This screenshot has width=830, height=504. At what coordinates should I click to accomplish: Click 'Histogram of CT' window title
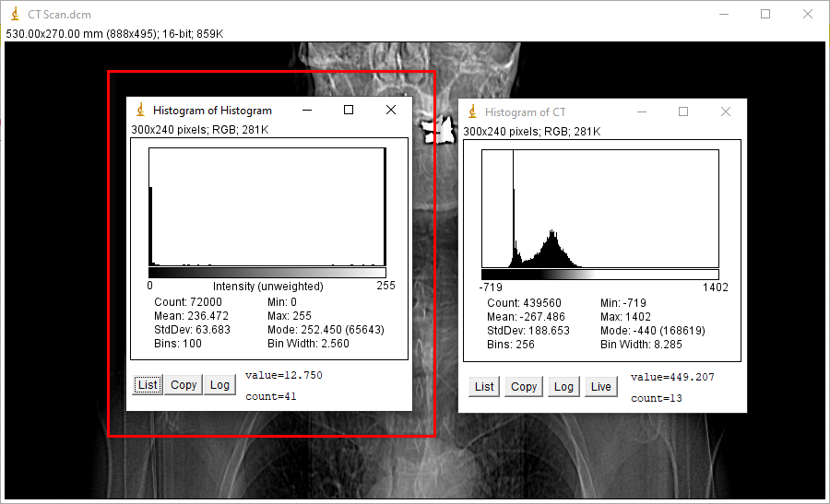coord(525,112)
